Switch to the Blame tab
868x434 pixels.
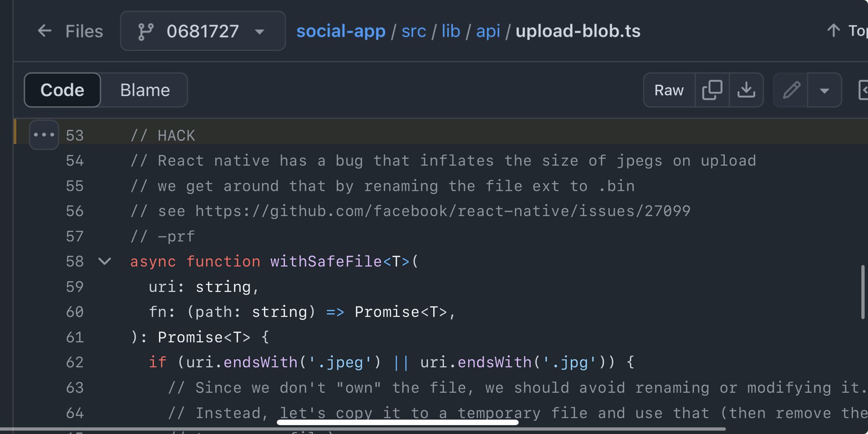pyautogui.click(x=145, y=90)
